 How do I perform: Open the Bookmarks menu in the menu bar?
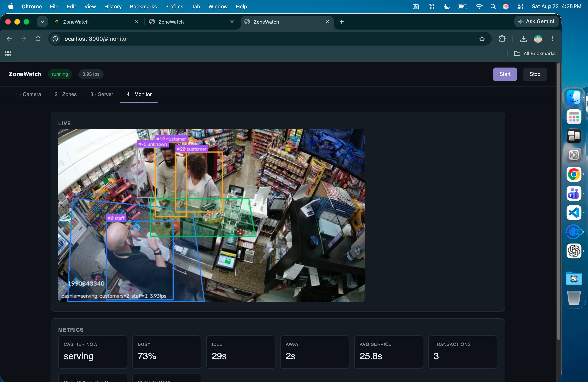[x=143, y=7]
